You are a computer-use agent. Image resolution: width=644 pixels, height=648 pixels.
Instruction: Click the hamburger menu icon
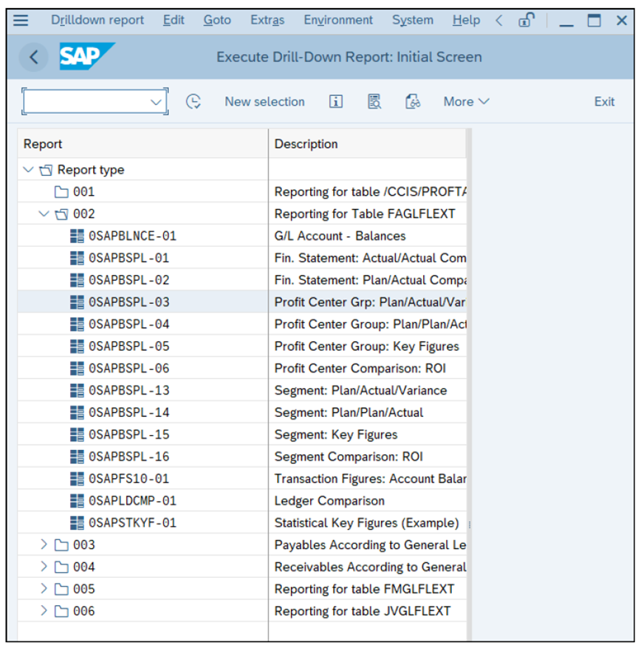click(x=20, y=20)
